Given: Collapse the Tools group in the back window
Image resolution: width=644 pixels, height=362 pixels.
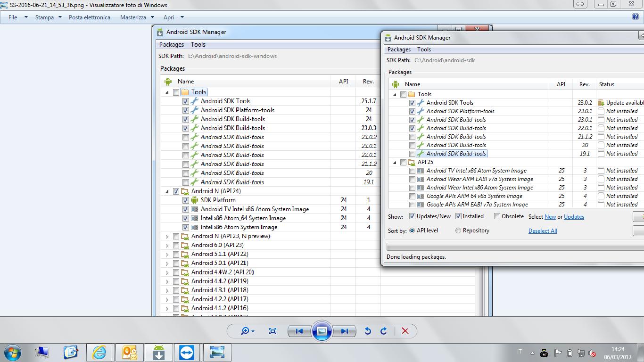Looking at the screenshot, I should click(167, 92).
